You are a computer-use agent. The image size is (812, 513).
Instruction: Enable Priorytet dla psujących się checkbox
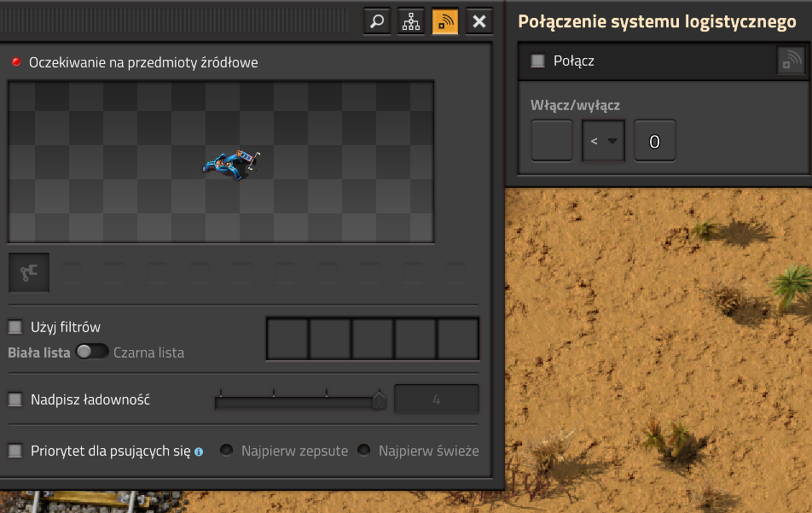coord(15,451)
